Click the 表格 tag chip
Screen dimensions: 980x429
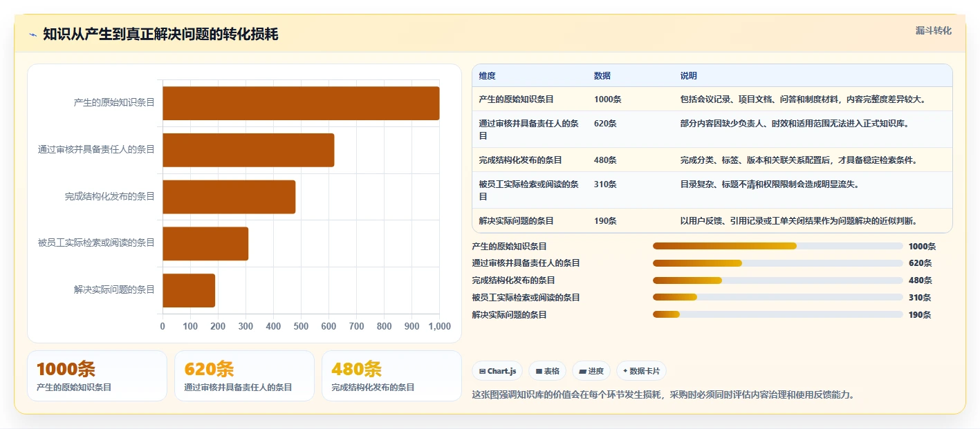pyautogui.click(x=547, y=371)
